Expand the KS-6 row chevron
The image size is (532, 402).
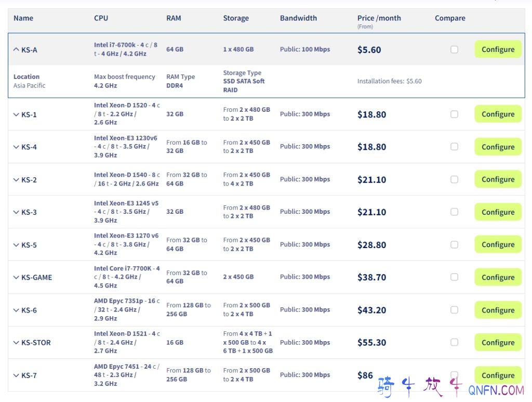point(16,310)
